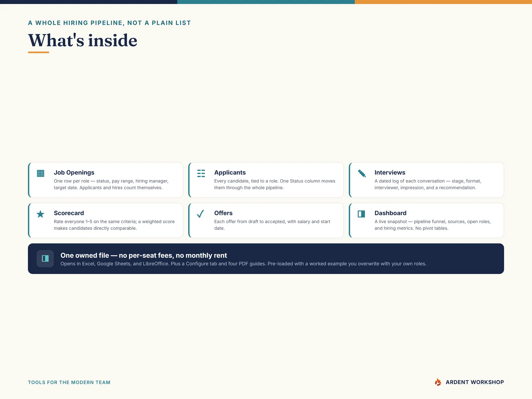Click the 'Every candidate, tied to a role' description
Screen dimensions: 532x399
point(275,185)
